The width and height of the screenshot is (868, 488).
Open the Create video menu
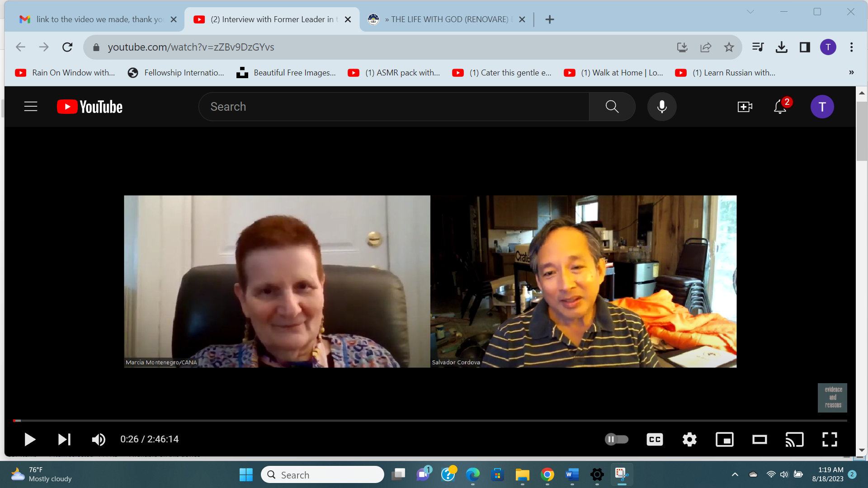pos(745,107)
